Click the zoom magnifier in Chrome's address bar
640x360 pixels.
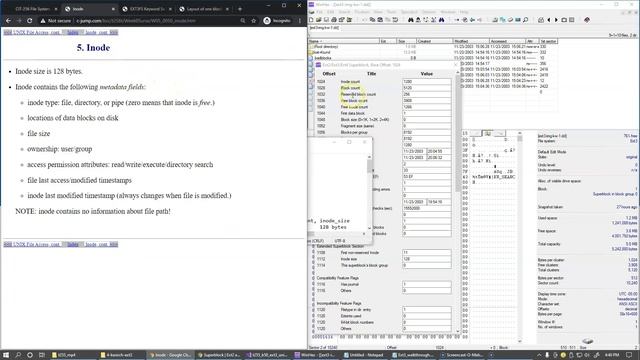tap(243, 20)
